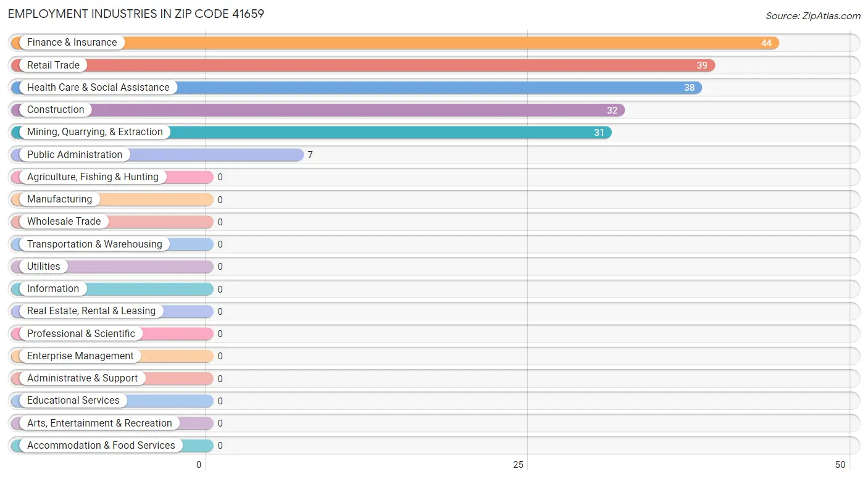Select the Information label

click(x=53, y=289)
